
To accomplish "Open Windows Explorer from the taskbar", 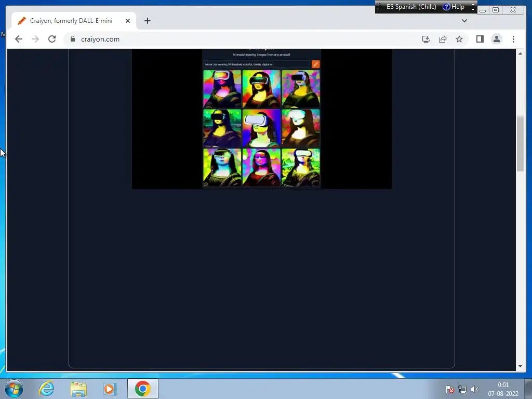I will (78, 389).
